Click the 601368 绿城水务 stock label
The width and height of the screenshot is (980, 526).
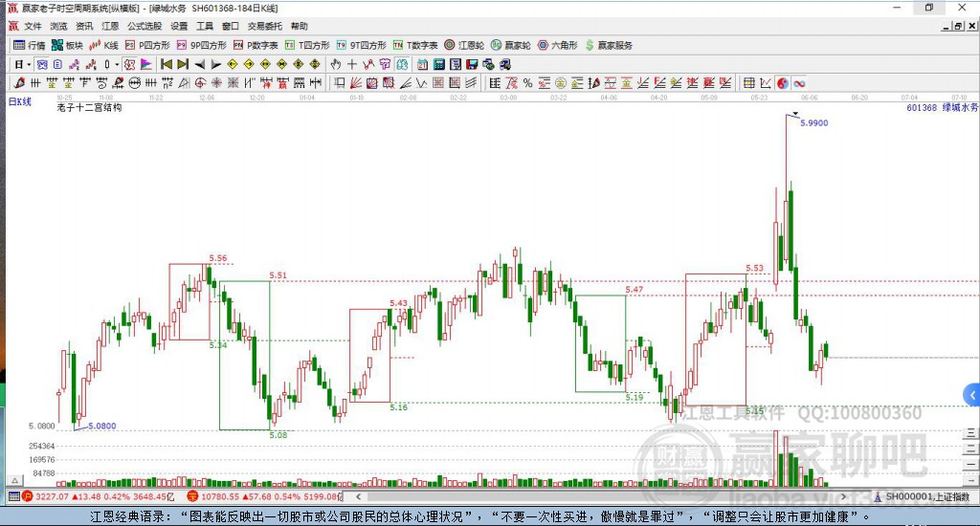pos(942,107)
